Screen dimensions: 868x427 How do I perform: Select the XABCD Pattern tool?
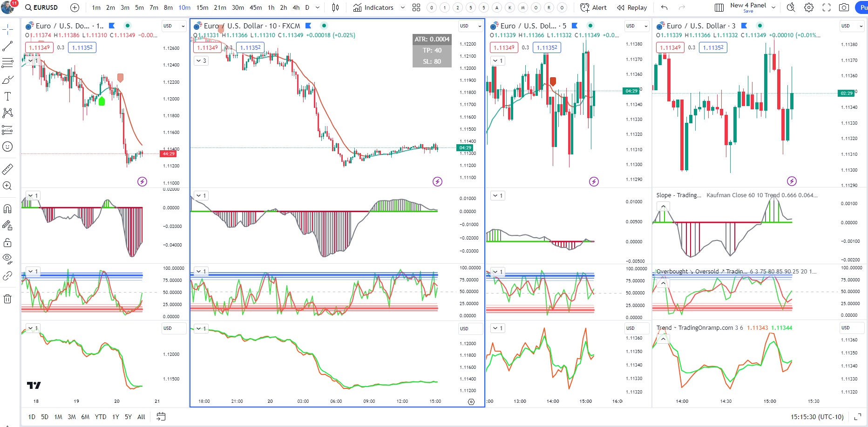(7, 113)
